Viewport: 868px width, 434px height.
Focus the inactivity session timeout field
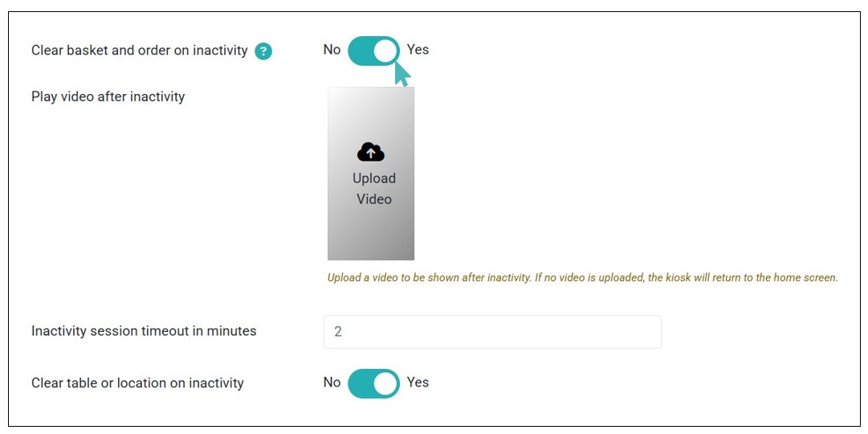click(491, 332)
